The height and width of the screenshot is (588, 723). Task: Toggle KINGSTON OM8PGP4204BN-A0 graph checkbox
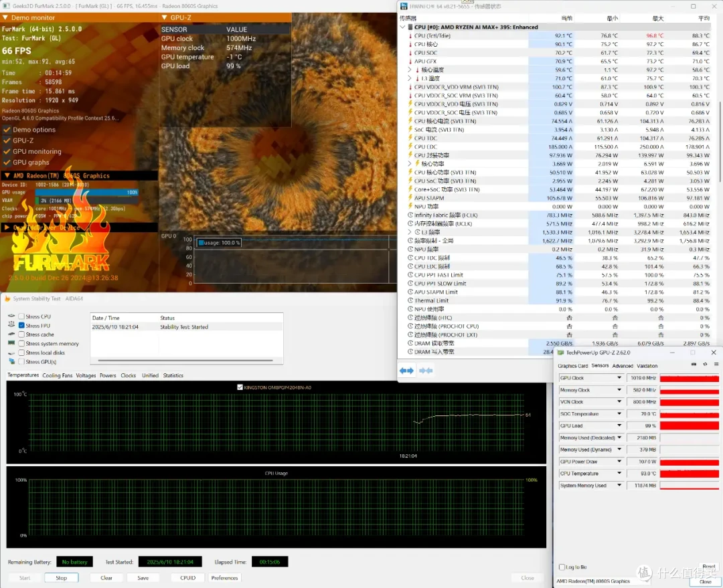point(240,387)
